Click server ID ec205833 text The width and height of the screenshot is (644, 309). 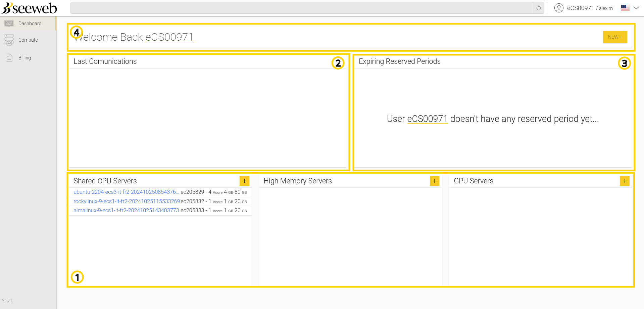[192, 210]
